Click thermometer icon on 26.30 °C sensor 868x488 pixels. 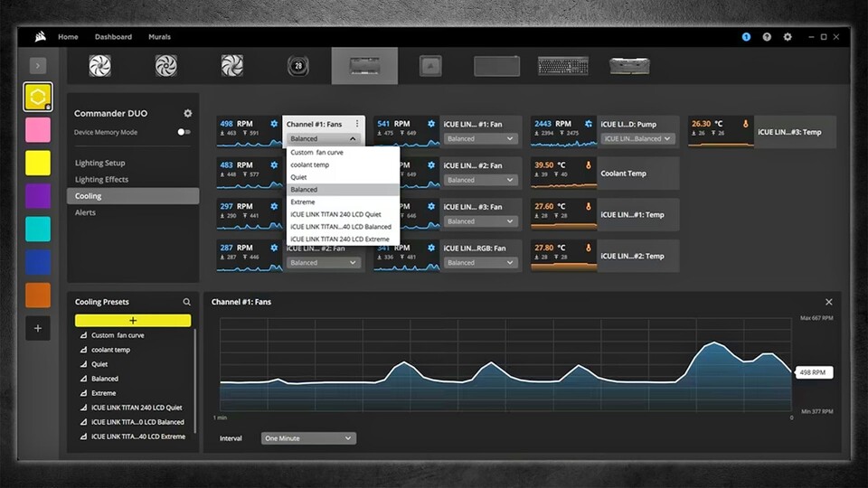click(746, 124)
